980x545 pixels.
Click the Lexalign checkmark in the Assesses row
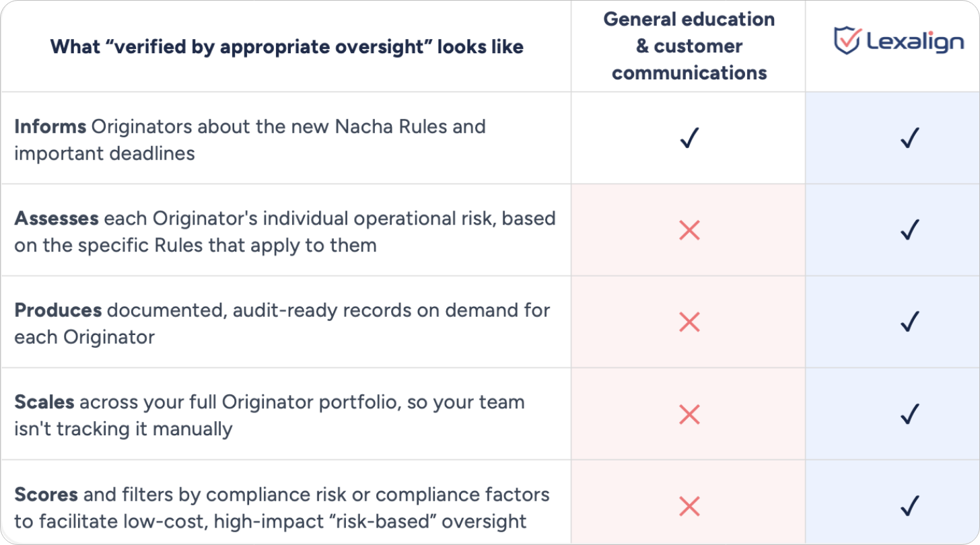909,231
